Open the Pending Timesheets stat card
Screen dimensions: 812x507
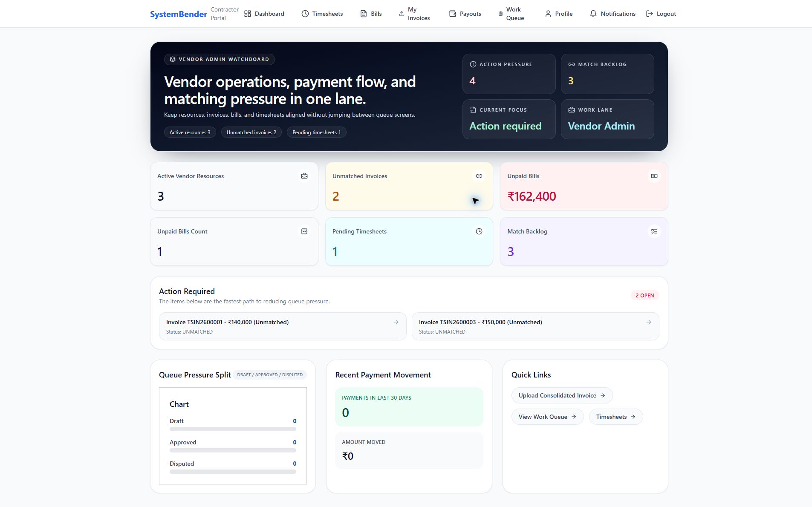(409, 242)
